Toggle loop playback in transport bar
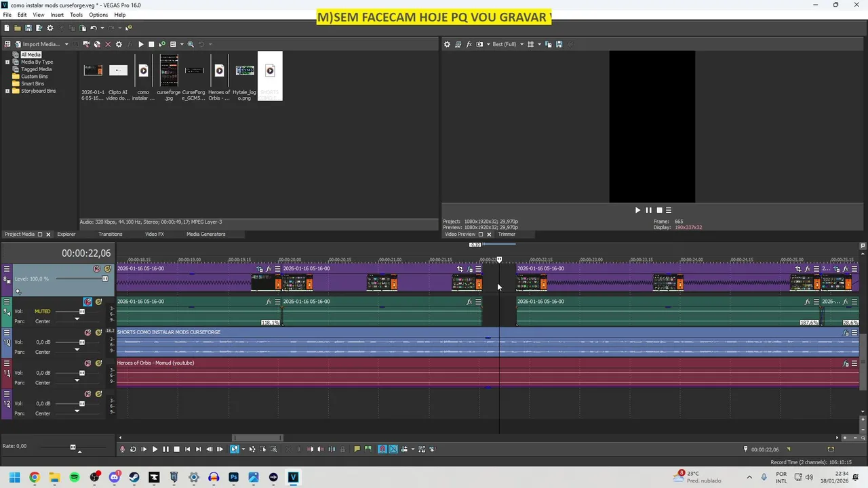The height and width of the screenshot is (488, 868). [x=133, y=449]
